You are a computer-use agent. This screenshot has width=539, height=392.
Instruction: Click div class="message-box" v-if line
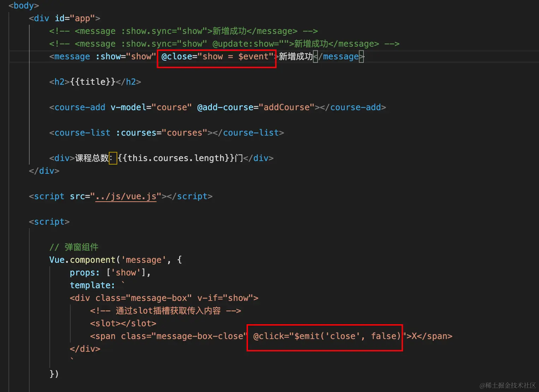pyautogui.click(x=164, y=298)
